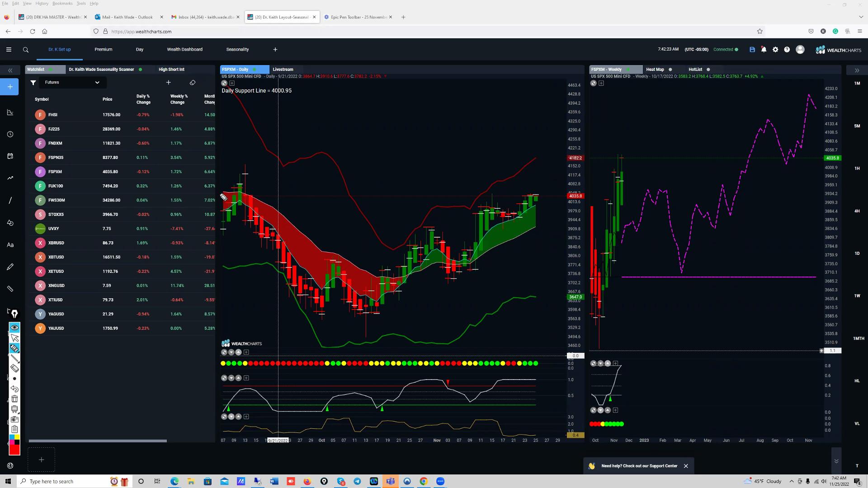
Task: Select 1H timeframe button
Action: click(x=857, y=169)
